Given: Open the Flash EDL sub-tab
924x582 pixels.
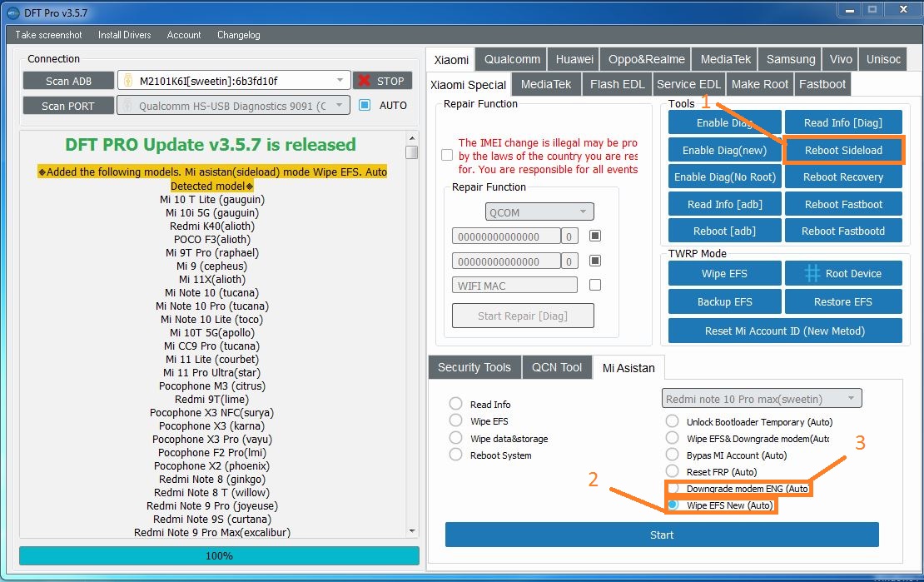Looking at the screenshot, I should 617,84.
